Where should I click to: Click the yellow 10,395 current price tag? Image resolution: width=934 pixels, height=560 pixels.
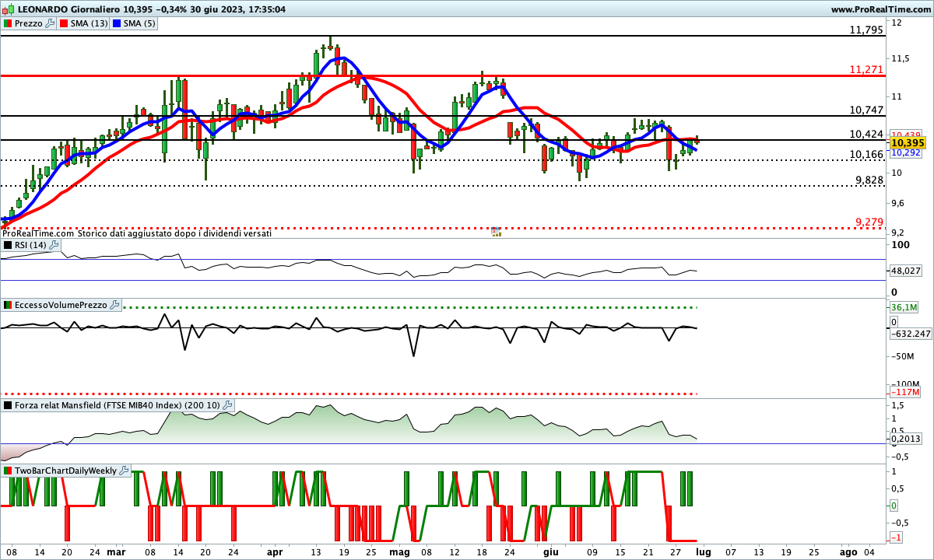(907, 143)
